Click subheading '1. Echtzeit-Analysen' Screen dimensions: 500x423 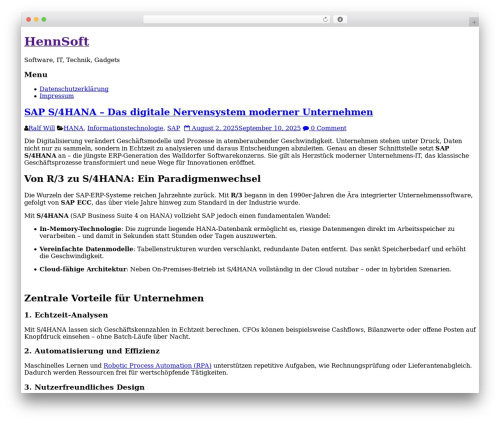coord(66,315)
